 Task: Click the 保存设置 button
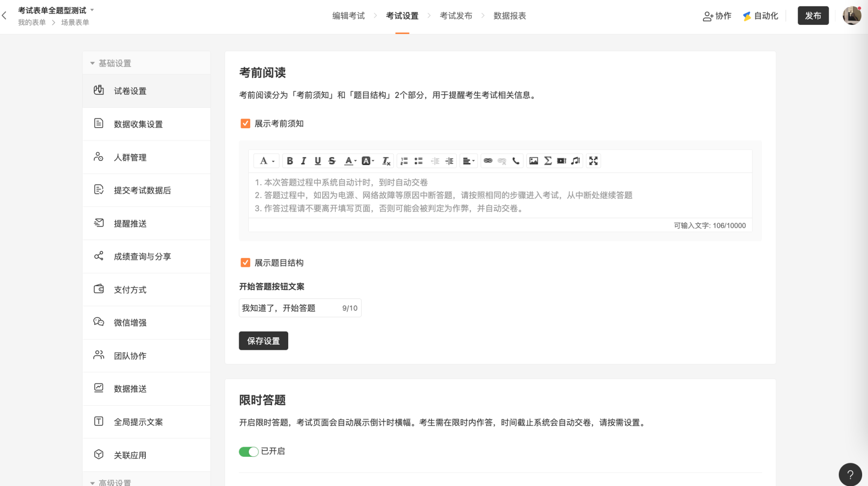click(x=263, y=341)
